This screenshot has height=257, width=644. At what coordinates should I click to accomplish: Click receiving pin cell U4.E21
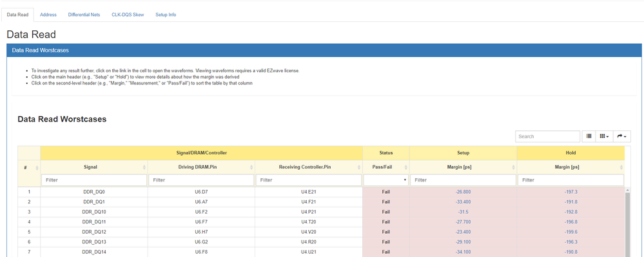[308, 192]
